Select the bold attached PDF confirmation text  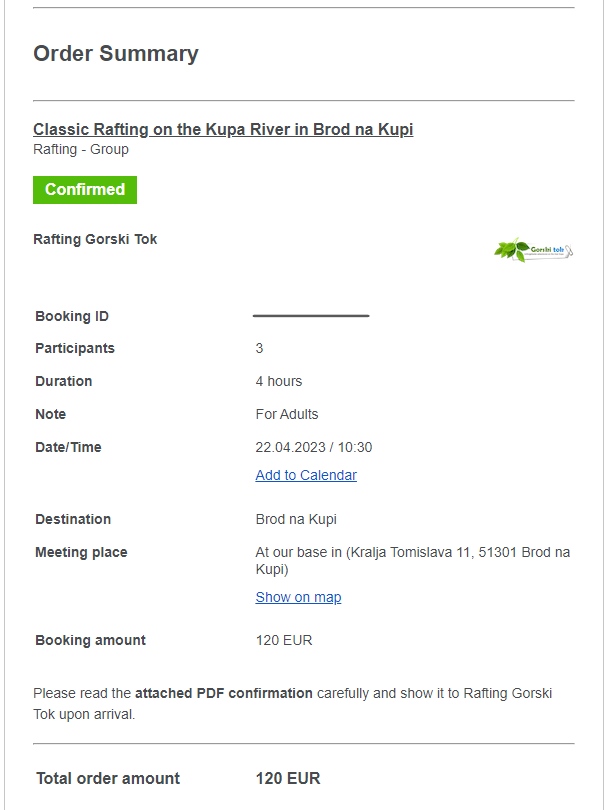click(224, 693)
